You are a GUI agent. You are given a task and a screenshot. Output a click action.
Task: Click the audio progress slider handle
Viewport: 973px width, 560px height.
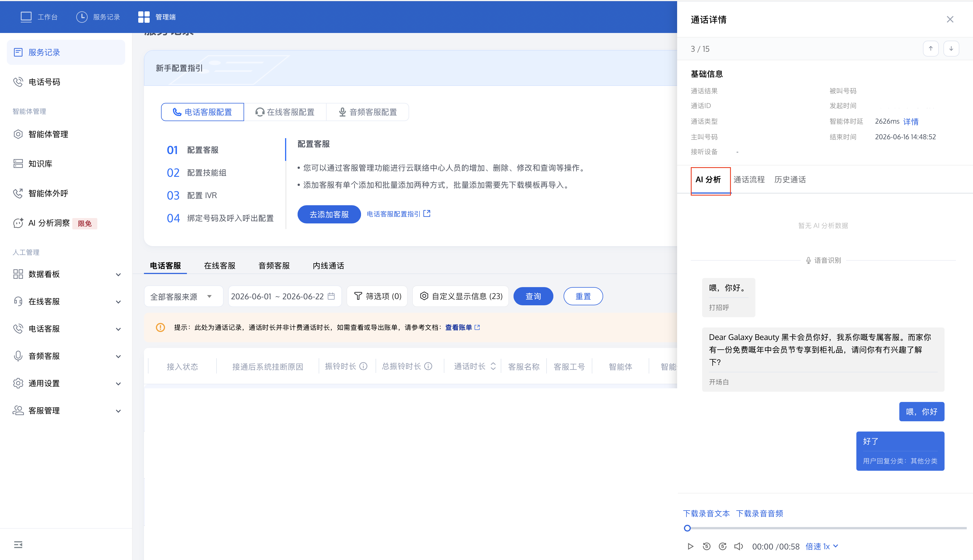click(687, 528)
